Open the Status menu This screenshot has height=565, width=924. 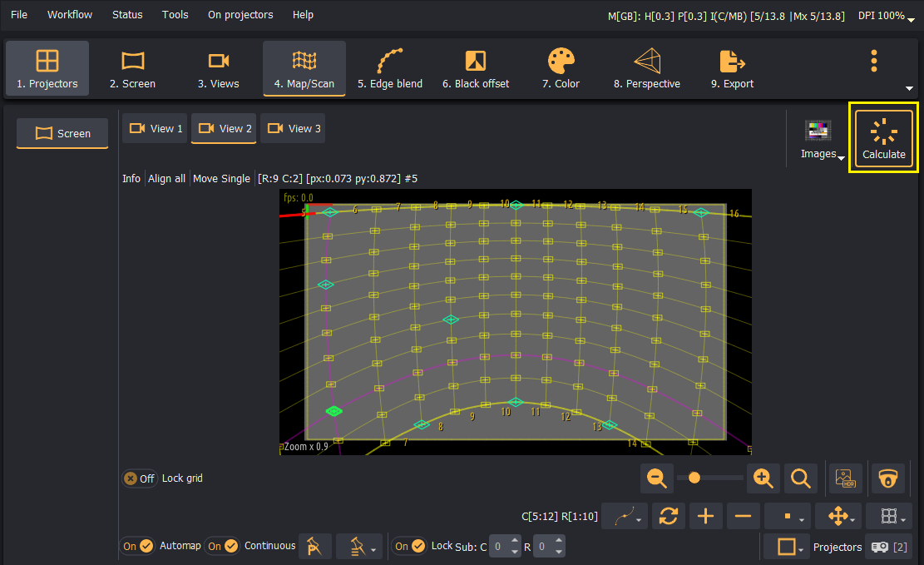127,15
